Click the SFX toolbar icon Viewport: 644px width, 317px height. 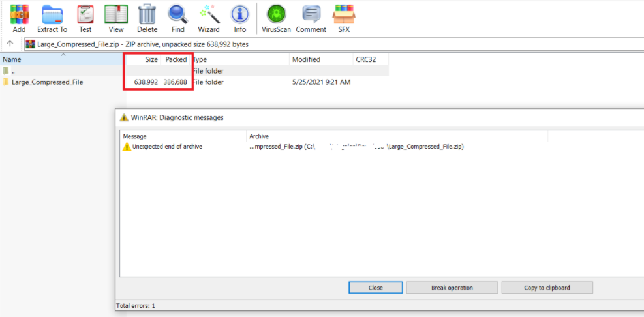344,18
